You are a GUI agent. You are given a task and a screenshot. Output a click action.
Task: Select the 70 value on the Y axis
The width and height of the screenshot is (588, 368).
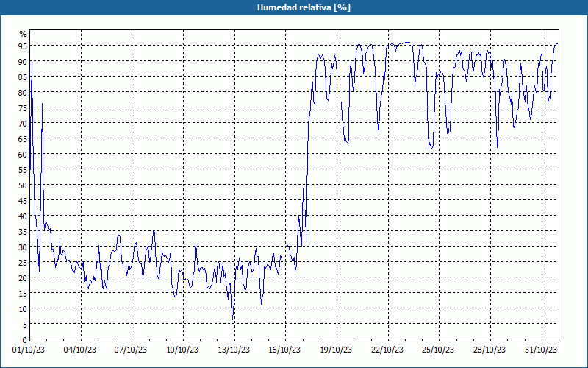point(23,123)
